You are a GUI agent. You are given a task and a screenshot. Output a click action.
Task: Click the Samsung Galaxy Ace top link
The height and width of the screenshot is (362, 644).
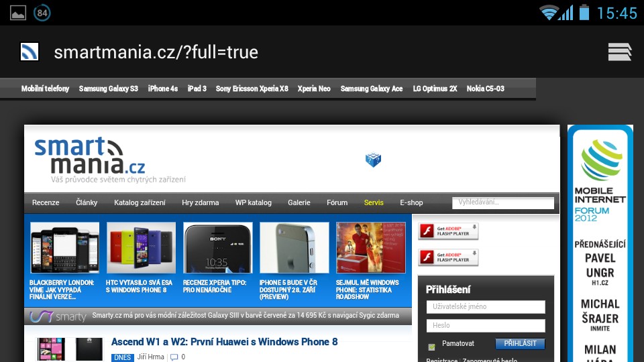point(372,88)
